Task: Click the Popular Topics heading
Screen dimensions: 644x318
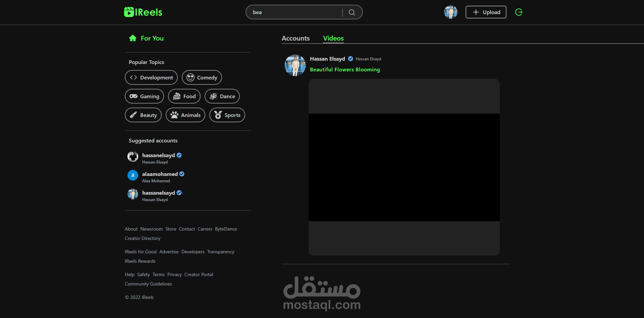Action: pos(146,62)
